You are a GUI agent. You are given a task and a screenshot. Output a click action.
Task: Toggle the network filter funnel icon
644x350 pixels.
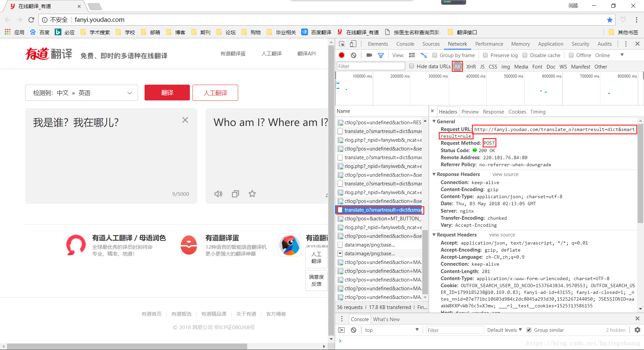(381, 55)
